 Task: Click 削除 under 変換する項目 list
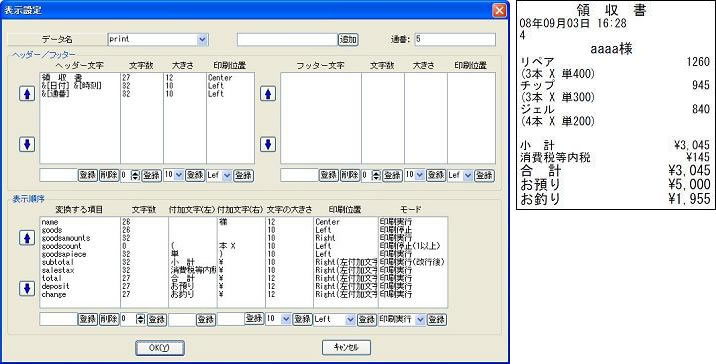click(x=109, y=319)
